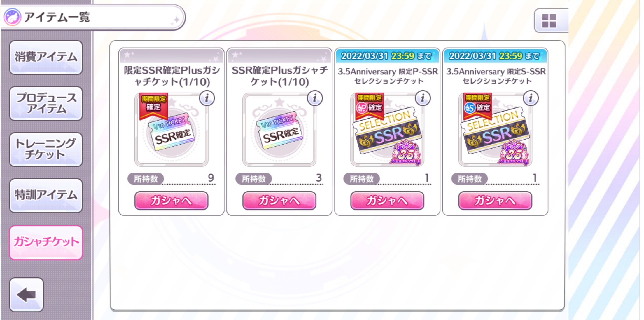Show info for 限定P-SSR selection ticket
The width and height of the screenshot is (644, 320).
(423, 98)
